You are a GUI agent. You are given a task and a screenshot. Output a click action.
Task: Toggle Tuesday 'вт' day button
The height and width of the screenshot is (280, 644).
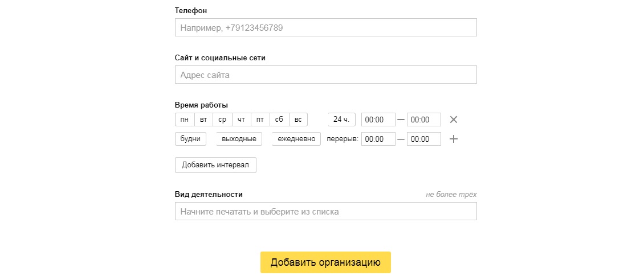[x=203, y=120]
